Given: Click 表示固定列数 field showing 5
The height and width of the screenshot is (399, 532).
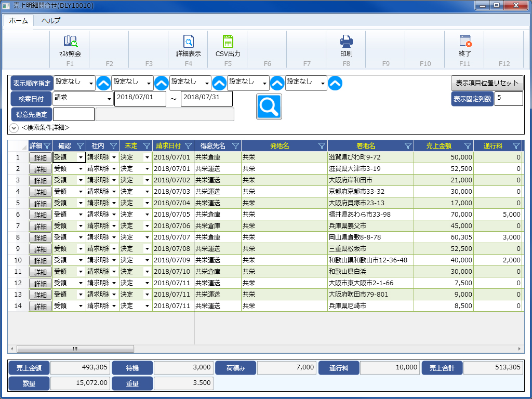Looking at the screenshot, I should pyautogui.click(x=509, y=99).
